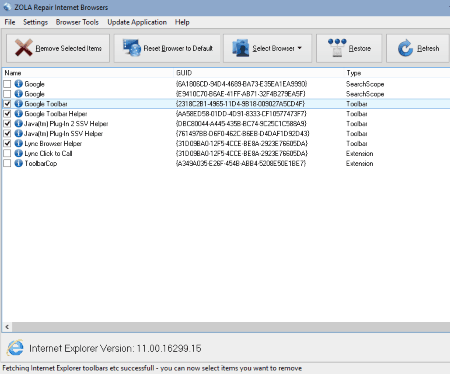Click the horizontal scrollbar track
Screen dimensions: 450x374
click(231, 327)
